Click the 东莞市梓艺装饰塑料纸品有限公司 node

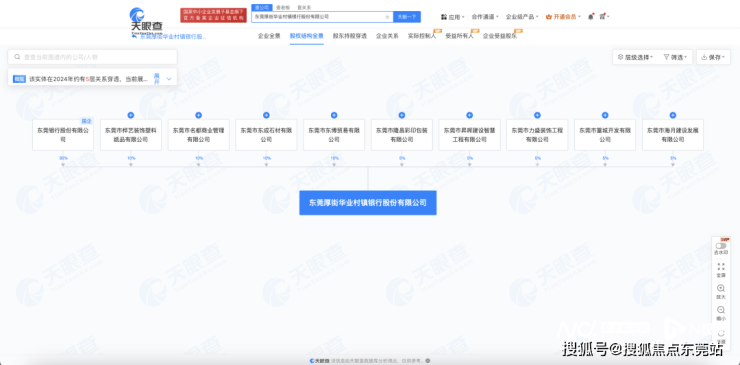(x=131, y=135)
